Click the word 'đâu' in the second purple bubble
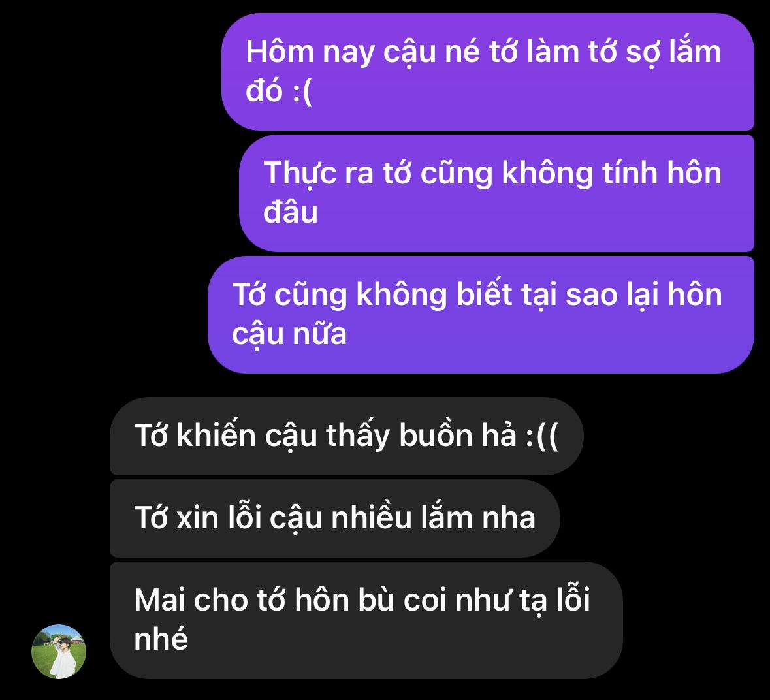The width and height of the screenshot is (770, 700). point(290,213)
